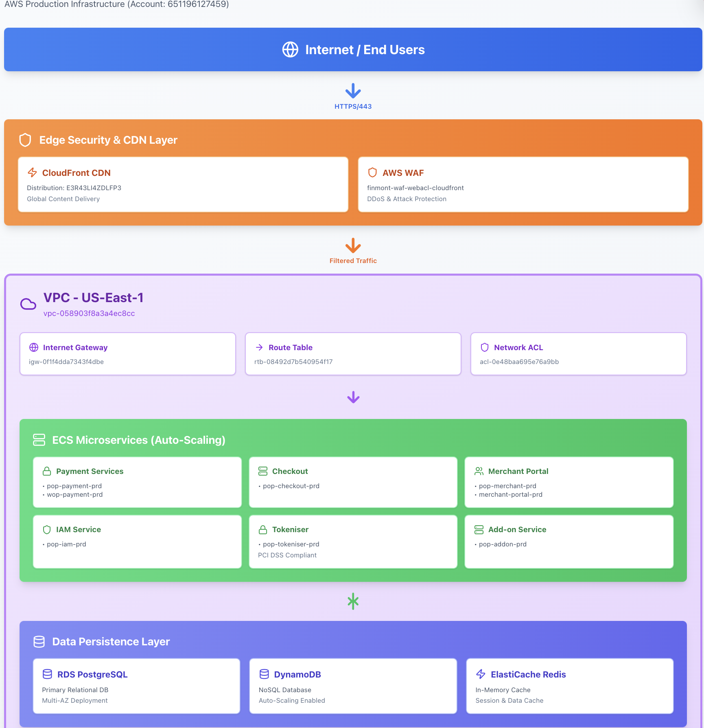Click the NoSQL Database text
The height and width of the screenshot is (728, 704).
(x=285, y=690)
